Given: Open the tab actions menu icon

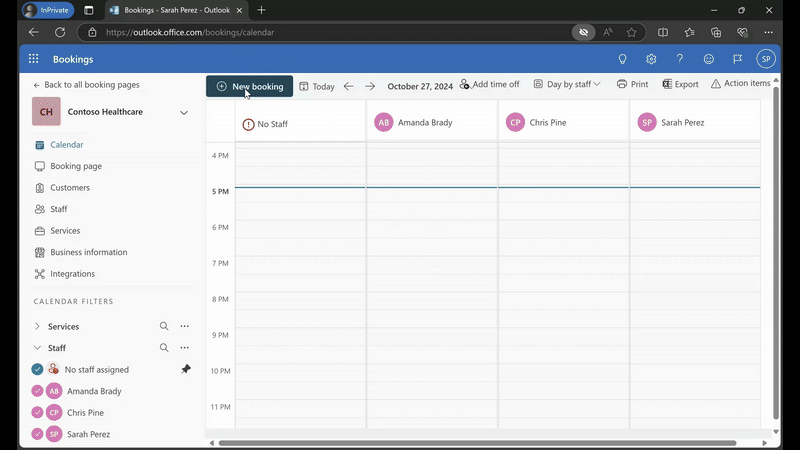Looking at the screenshot, I should pos(88,10).
